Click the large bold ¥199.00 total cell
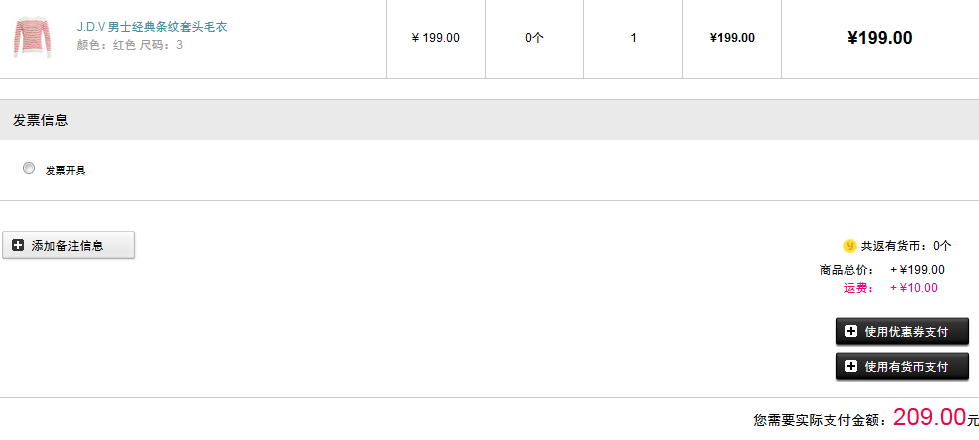This screenshot has height=440, width=979. (x=880, y=38)
